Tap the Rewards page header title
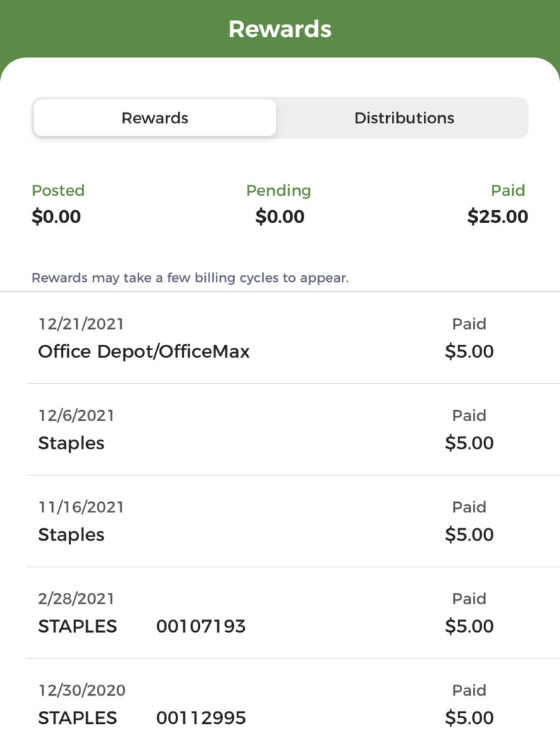Screen dimensions: 560x742 pos(280,29)
